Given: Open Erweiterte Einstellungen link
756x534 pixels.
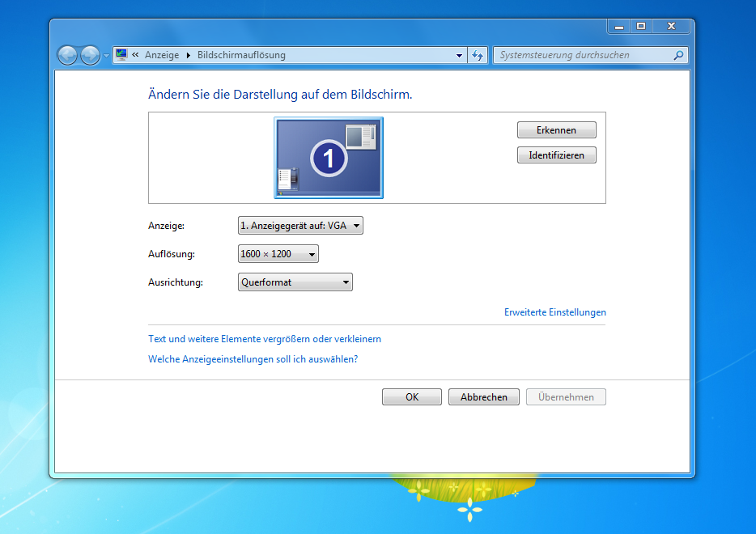Looking at the screenshot, I should pos(555,312).
